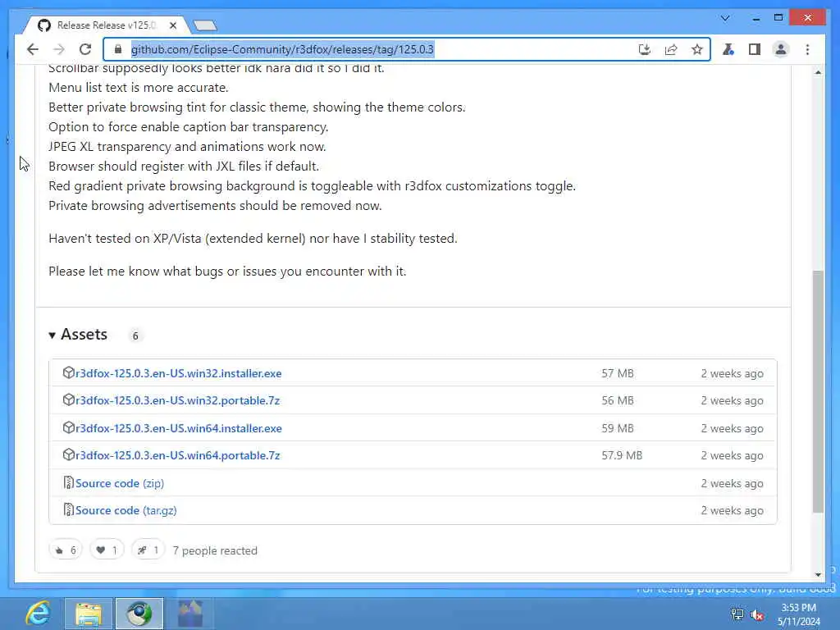
Task: Click 'Haven't tested on XP/Vista' line
Action: pos(253,239)
